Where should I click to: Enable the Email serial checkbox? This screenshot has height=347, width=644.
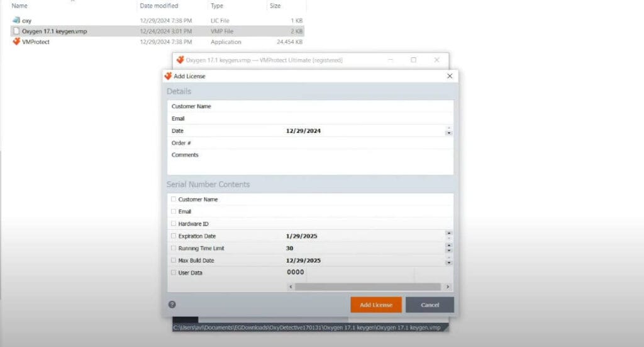(x=174, y=212)
